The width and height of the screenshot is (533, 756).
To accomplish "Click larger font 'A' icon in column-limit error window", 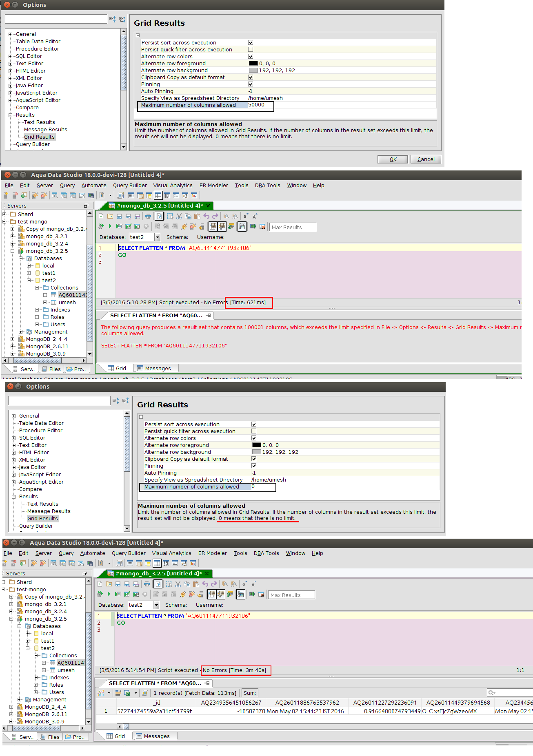I will [x=254, y=216].
